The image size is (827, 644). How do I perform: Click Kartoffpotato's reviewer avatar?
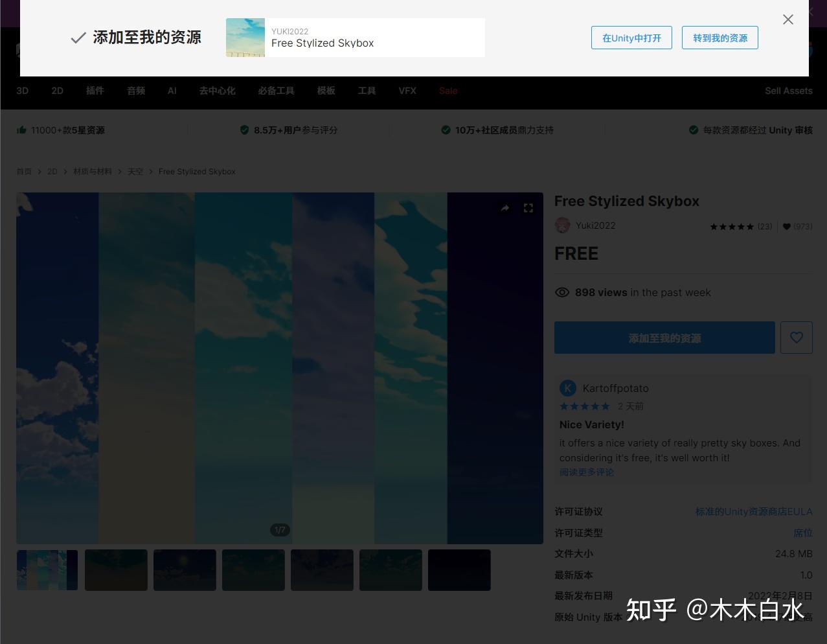coord(568,387)
